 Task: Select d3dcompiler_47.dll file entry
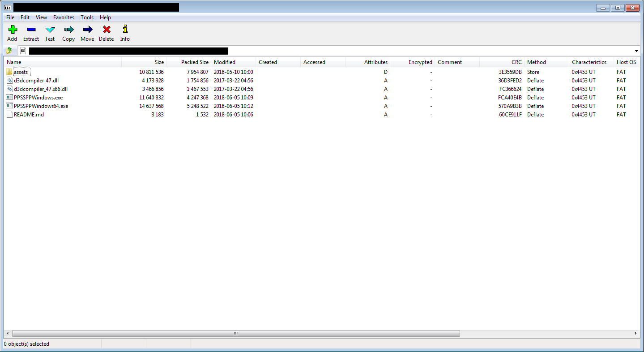(x=36, y=81)
